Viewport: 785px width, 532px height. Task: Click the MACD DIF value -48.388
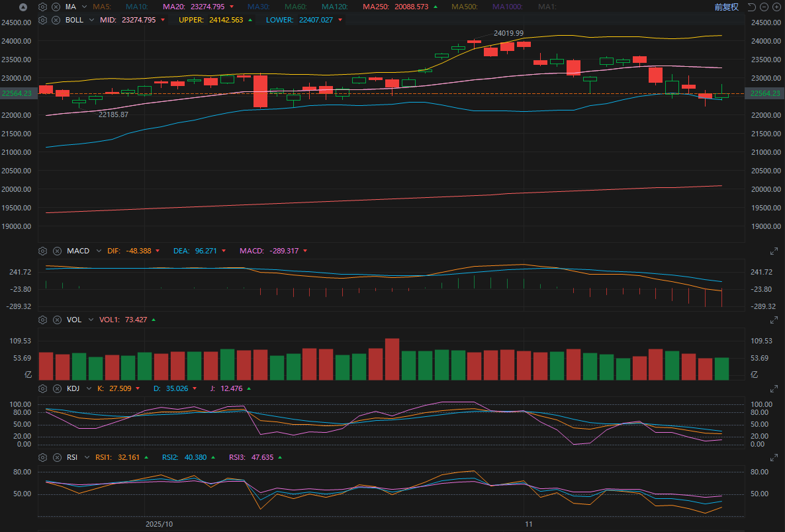(x=138, y=251)
